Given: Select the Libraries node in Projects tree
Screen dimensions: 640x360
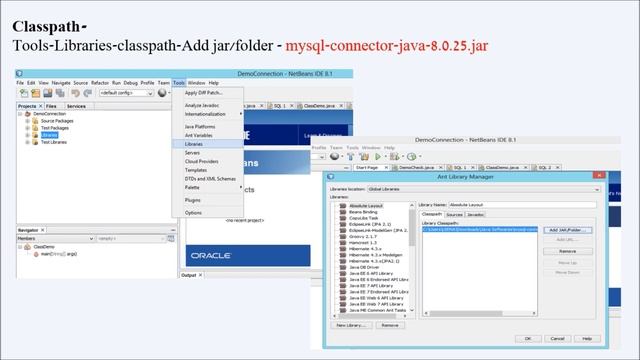Looking at the screenshot, I should click(49, 135).
